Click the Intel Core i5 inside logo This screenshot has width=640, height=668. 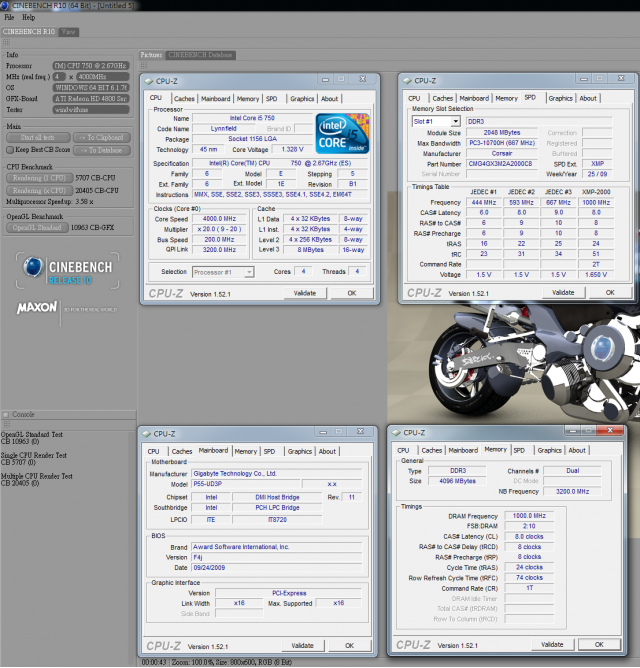coord(342,134)
